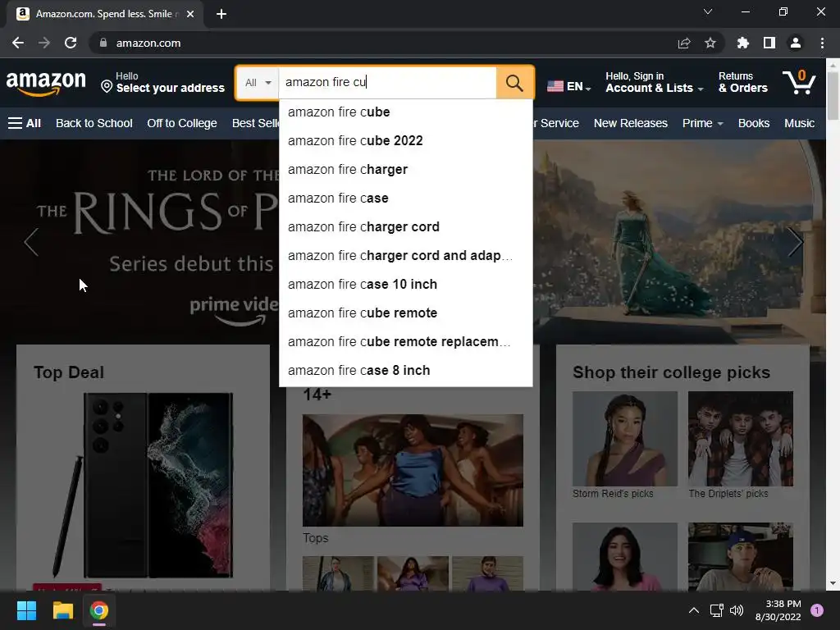Open network status tray icon
The image size is (840, 630).
[x=716, y=610]
